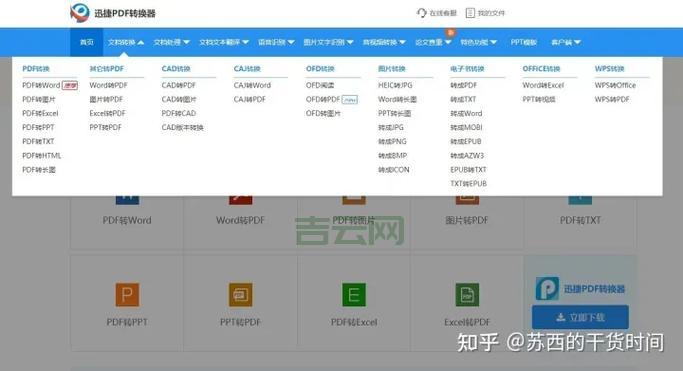Click the blue 立即下载 download button
Image resolution: width=683 pixels, height=371 pixels.
[x=580, y=317]
